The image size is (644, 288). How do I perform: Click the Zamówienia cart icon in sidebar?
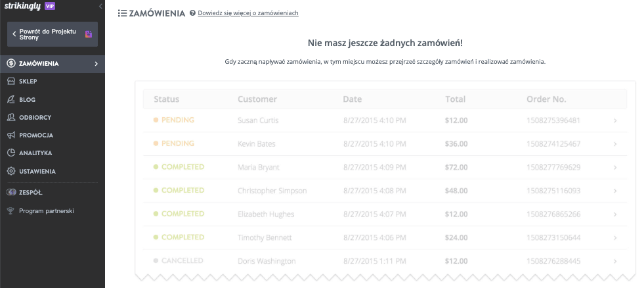[x=11, y=64]
